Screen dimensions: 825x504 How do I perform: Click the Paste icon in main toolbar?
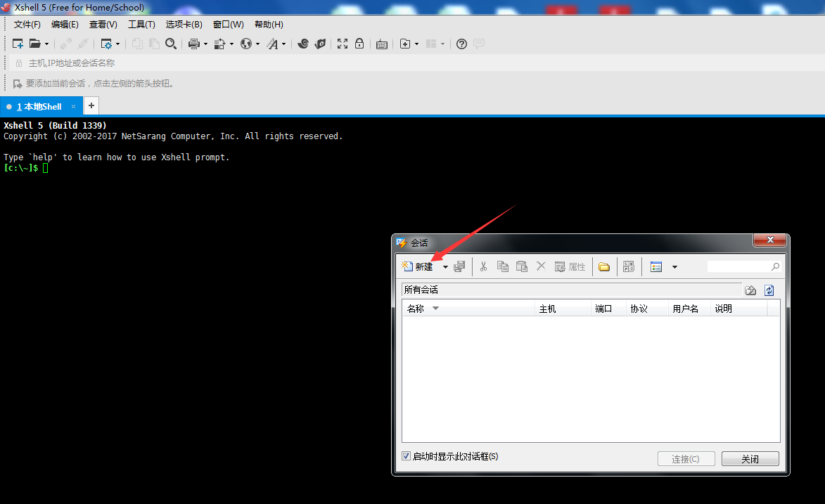(154, 44)
